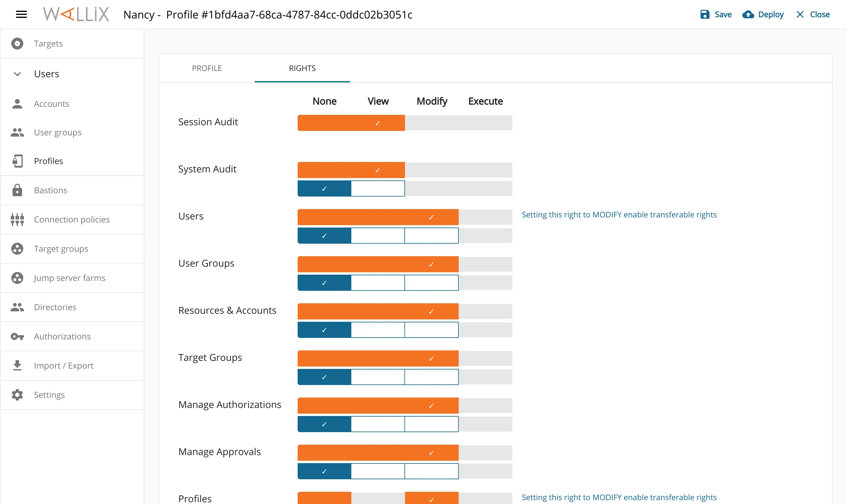Open Connection policies menu item
Image resolution: width=847 pixels, height=504 pixels.
[x=72, y=219]
